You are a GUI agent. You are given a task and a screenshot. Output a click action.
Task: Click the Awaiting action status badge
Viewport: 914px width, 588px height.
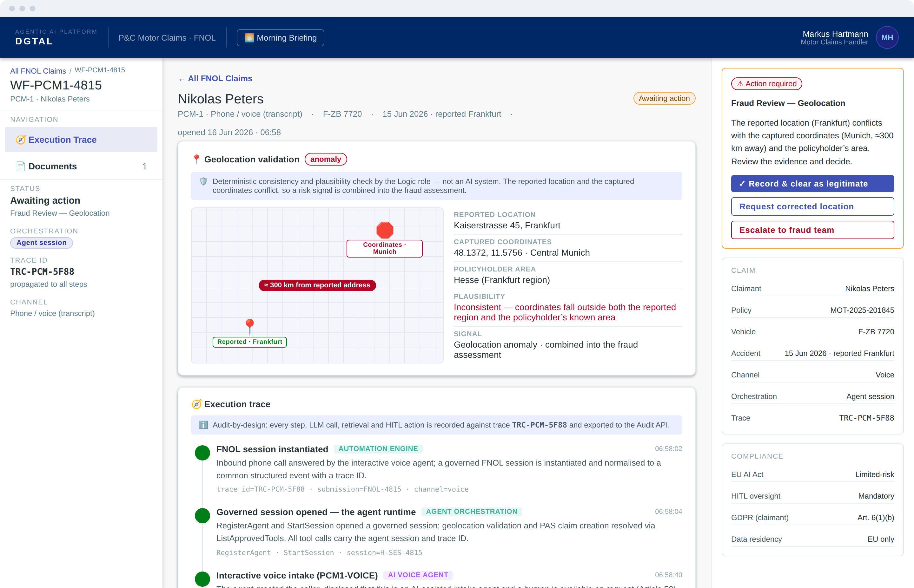coord(664,99)
